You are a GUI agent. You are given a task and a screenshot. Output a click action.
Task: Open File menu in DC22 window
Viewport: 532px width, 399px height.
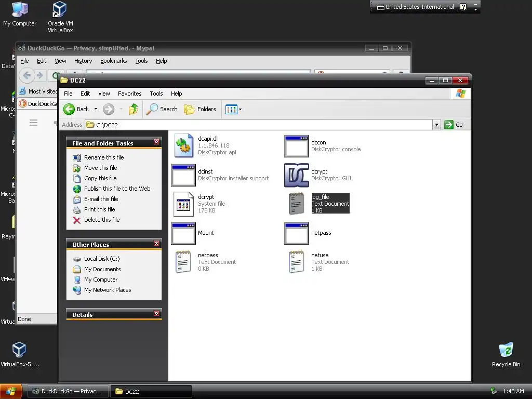(x=68, y=94)
